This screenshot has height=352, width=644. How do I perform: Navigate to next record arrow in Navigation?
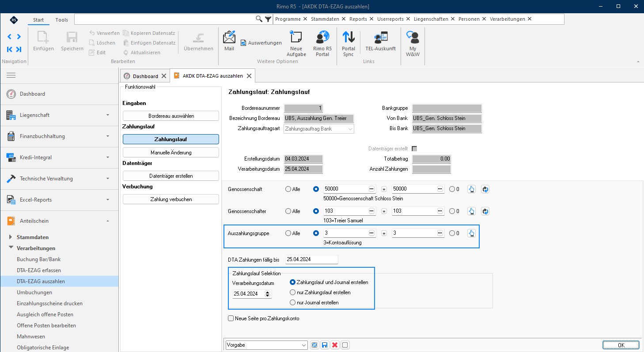tap(19, 37)
